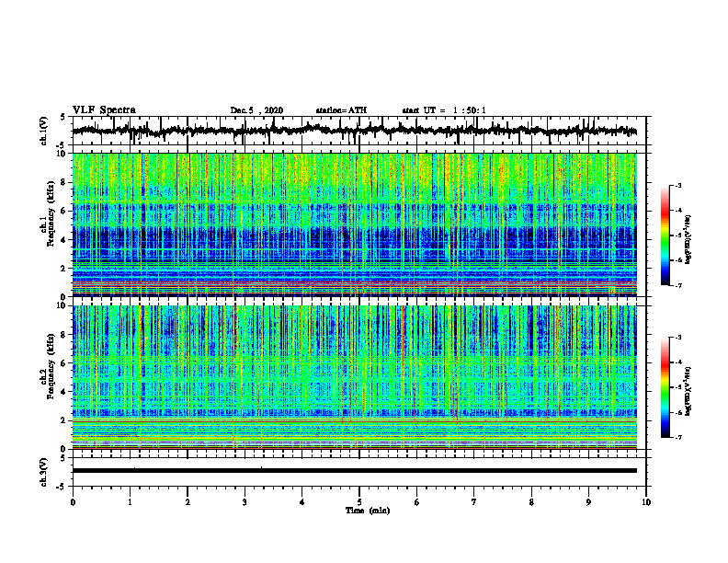Image resolution: width=728 pixels, height=563 pixels.
Task: Click the "ch.3(V)" axis label
Action: (x=44, y=472)
